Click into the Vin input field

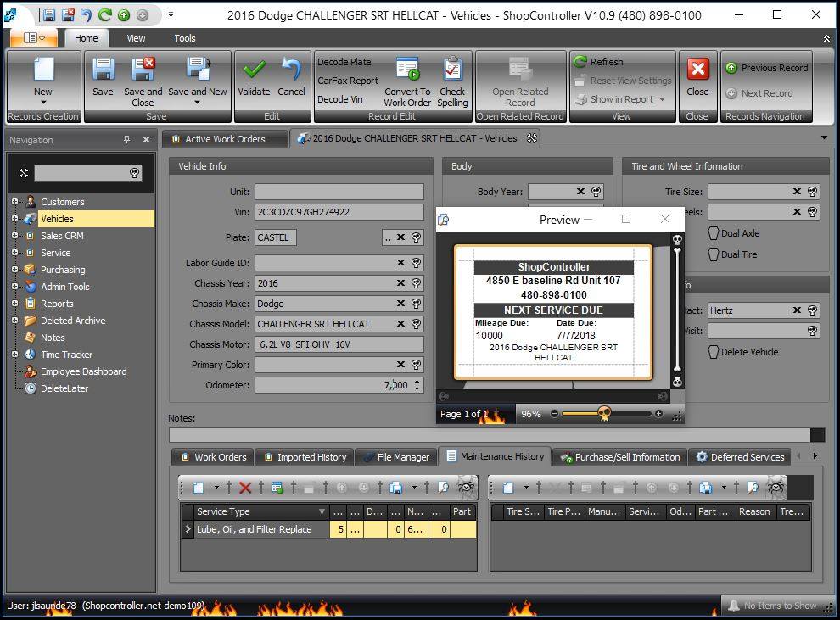[339, 212]
